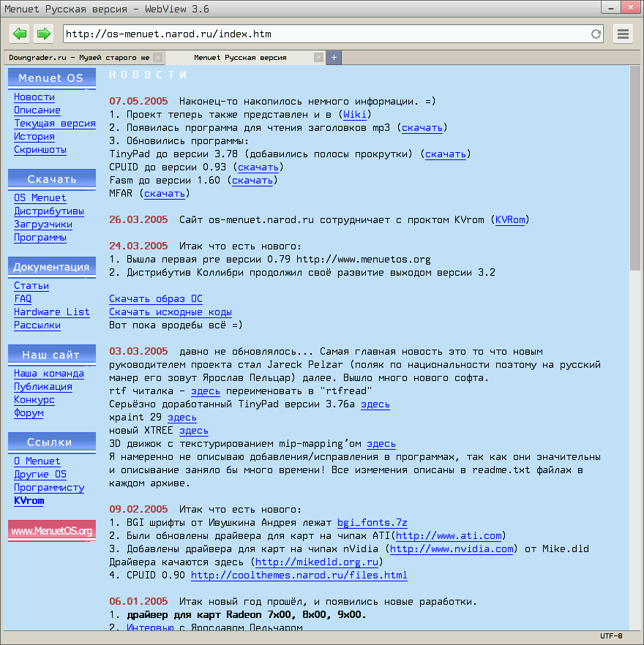
Task: Close the Menuet Русская версия tab
Action: pos(318,57)
